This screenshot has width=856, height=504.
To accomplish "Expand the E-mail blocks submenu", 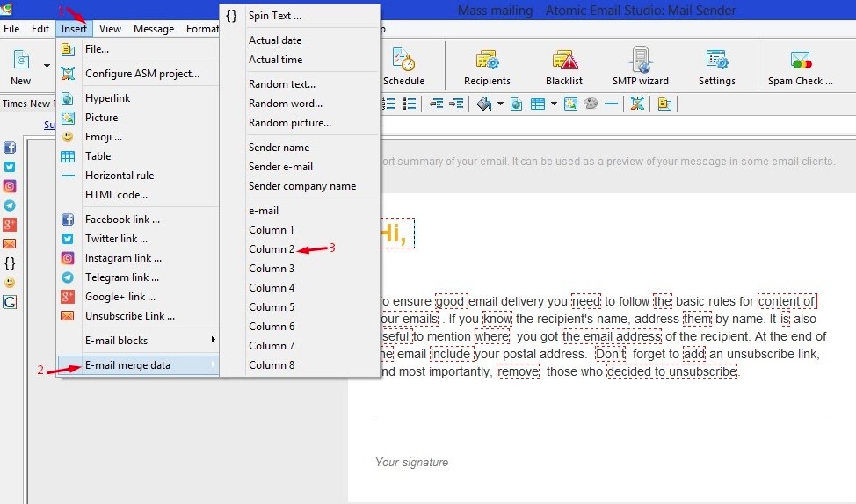I will [139, 341].
